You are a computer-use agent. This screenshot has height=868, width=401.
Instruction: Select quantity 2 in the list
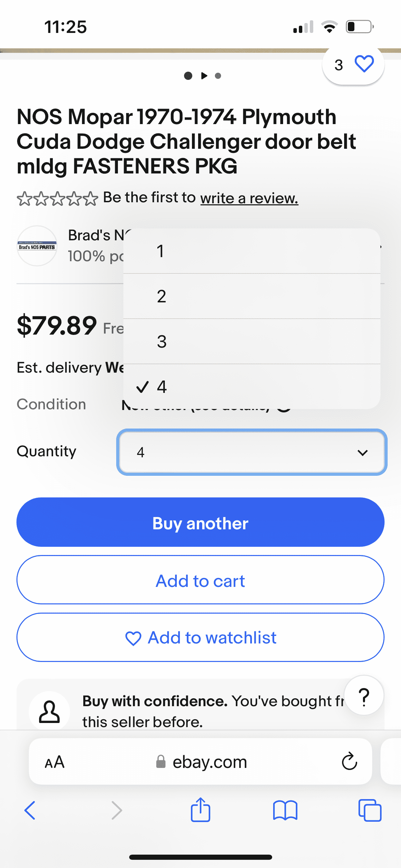[252, 296]
